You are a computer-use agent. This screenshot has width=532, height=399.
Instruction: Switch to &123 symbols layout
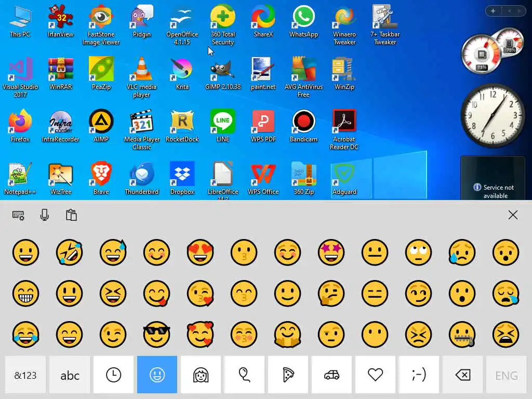(25, 375)
